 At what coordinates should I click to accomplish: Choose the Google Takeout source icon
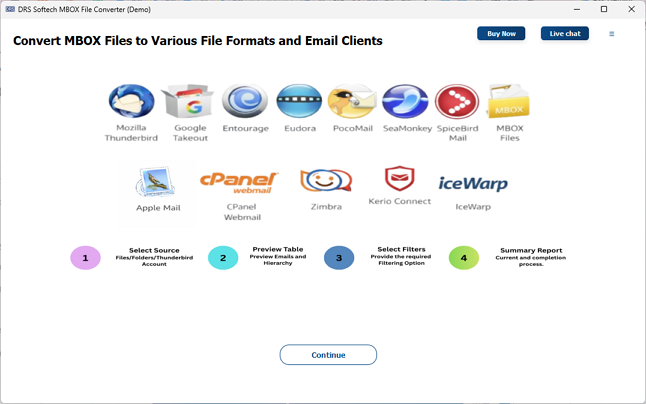[188, 101]
